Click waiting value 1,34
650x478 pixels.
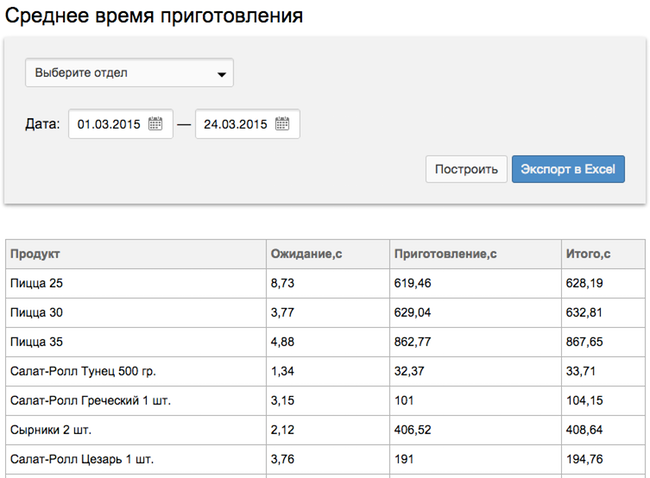tap(283, 371)
